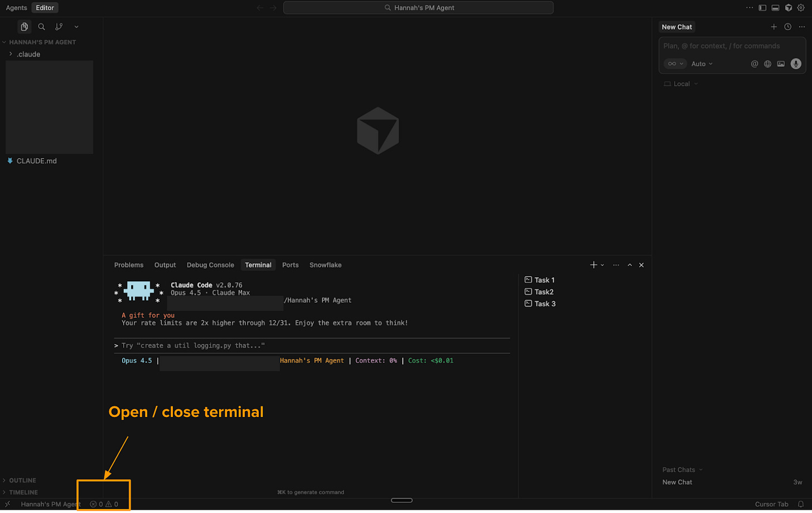812x513 pixels.
Task: Switch to the Output panel tab
Action: pyautogui.click(x=165, y=265)
